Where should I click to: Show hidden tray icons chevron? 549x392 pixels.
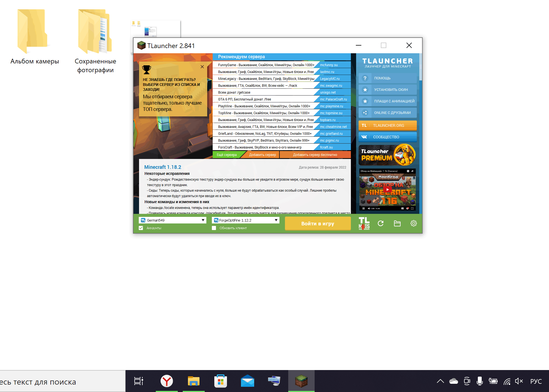tap(440, 381)
